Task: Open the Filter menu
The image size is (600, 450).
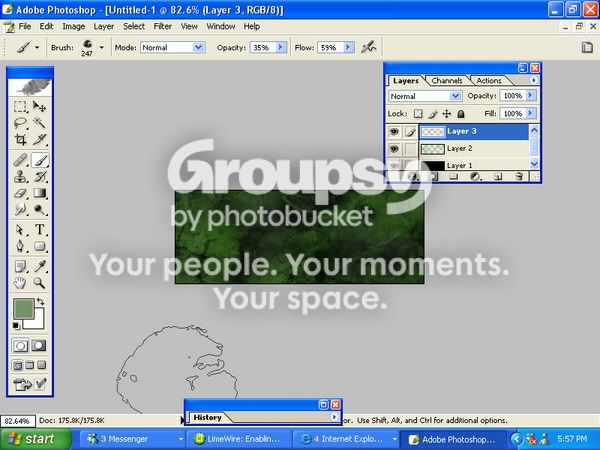Action: pyautogui.click(x=163, y=26)
